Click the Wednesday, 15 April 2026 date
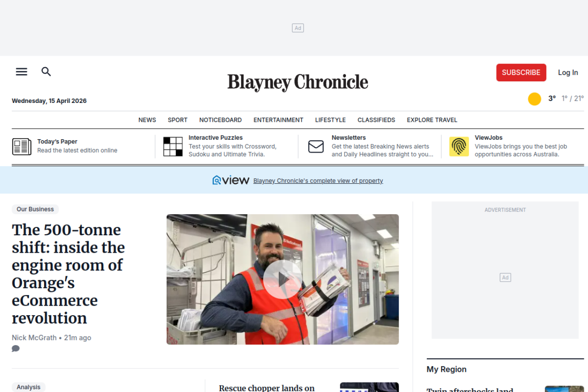 [49, 101]
